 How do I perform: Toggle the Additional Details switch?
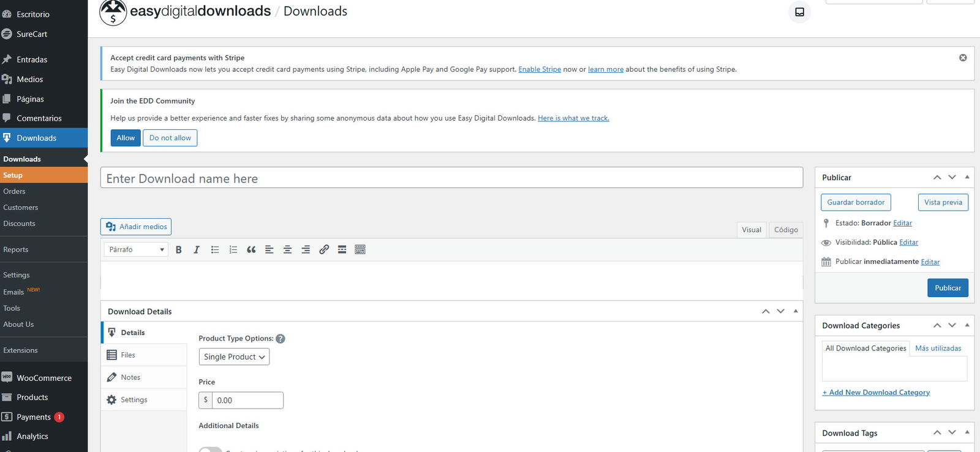pos(210,450)
